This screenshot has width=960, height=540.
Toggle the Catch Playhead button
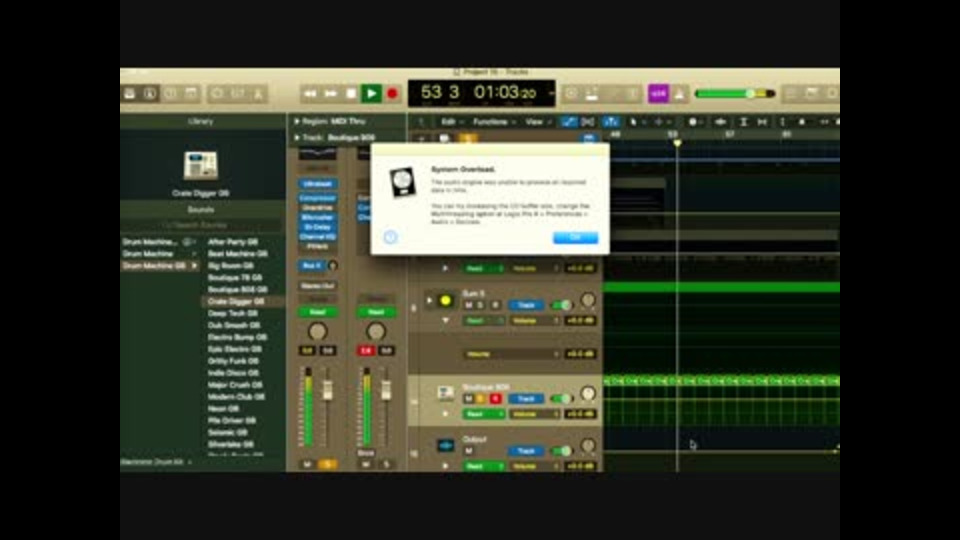tap(610, 122)
